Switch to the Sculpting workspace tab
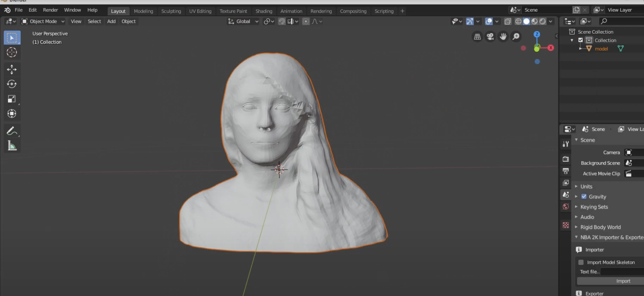Viewport: 644px width, 296px height. click(x=171, y=11)
